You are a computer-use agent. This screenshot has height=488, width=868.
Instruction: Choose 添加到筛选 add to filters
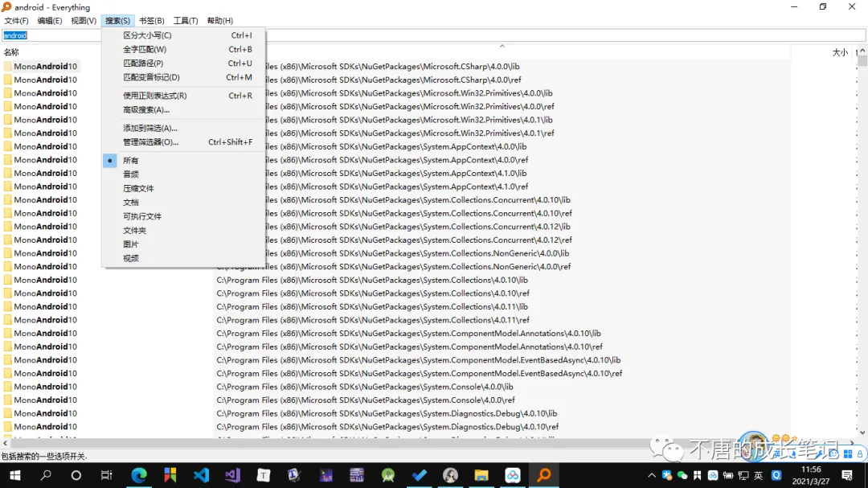(183, 128)
